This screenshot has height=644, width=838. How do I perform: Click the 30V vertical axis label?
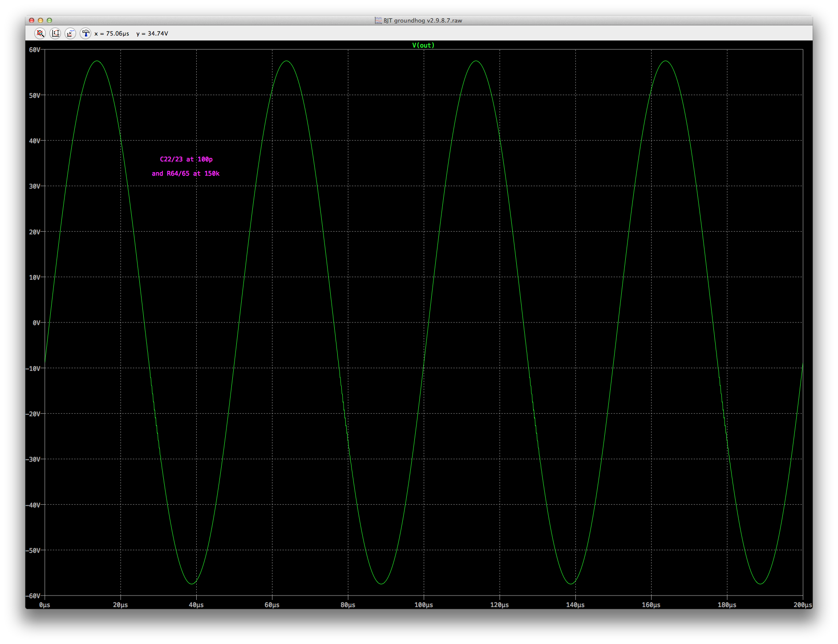[35, 186]
